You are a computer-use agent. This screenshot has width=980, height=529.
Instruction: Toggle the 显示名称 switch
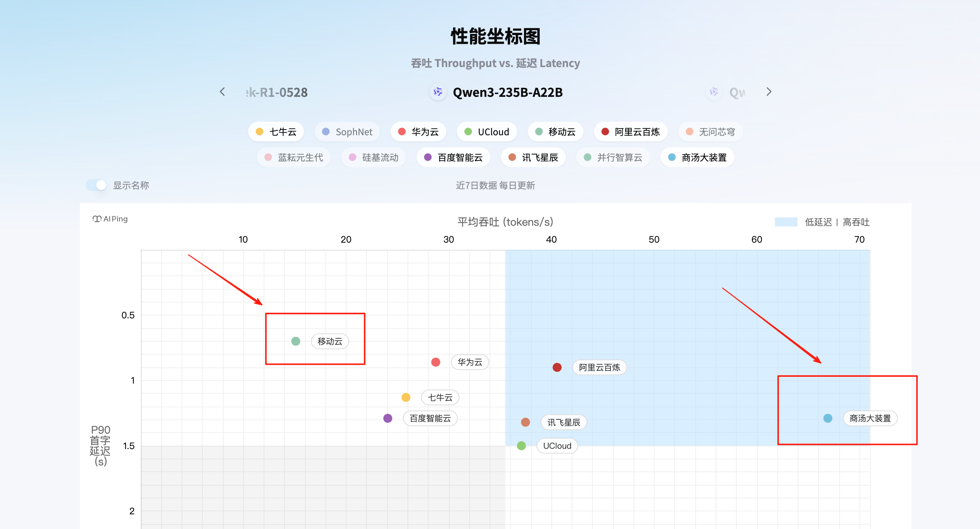(96, 185)
